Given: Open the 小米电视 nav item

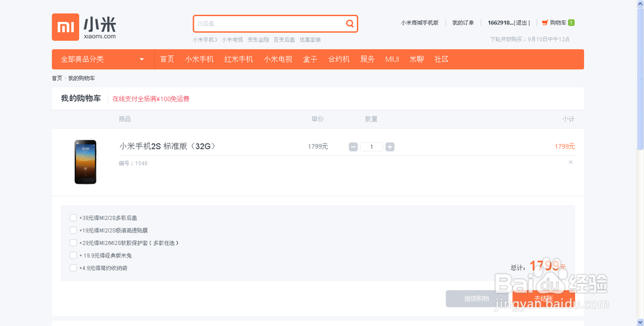Looking at the screenshot, I should click(278, 59).
